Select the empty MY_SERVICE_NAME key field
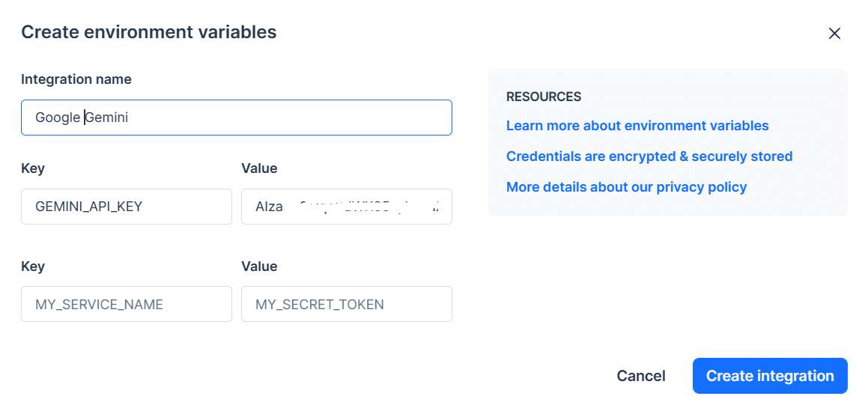The image size is (868, 405). pos(126,304)
